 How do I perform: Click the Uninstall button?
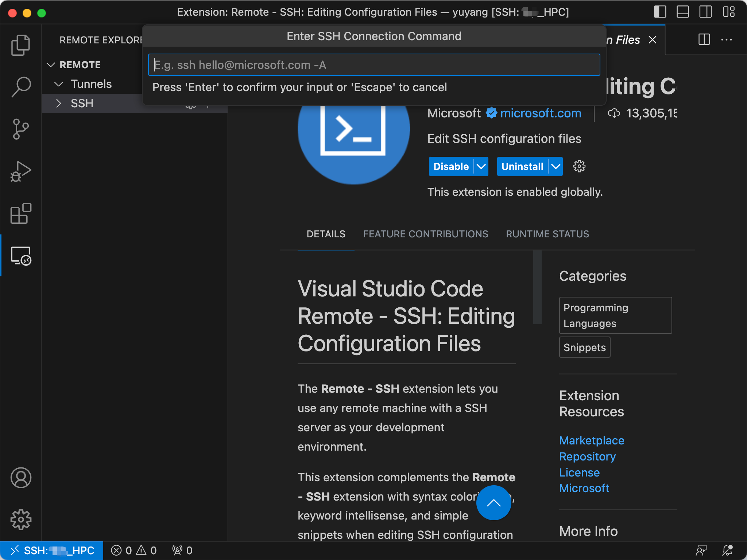pos(522,167)
